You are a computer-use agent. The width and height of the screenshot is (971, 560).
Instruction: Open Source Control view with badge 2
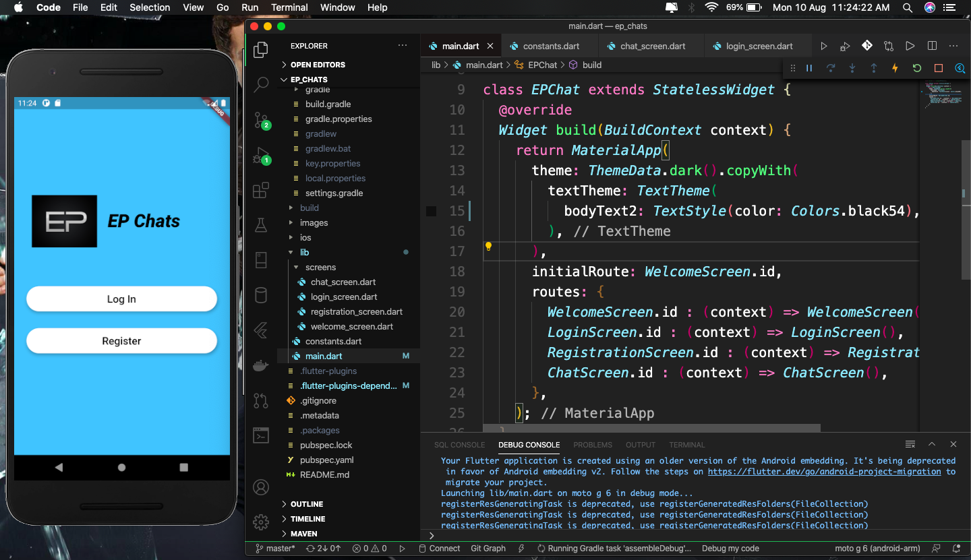click(x=261, y=121)
